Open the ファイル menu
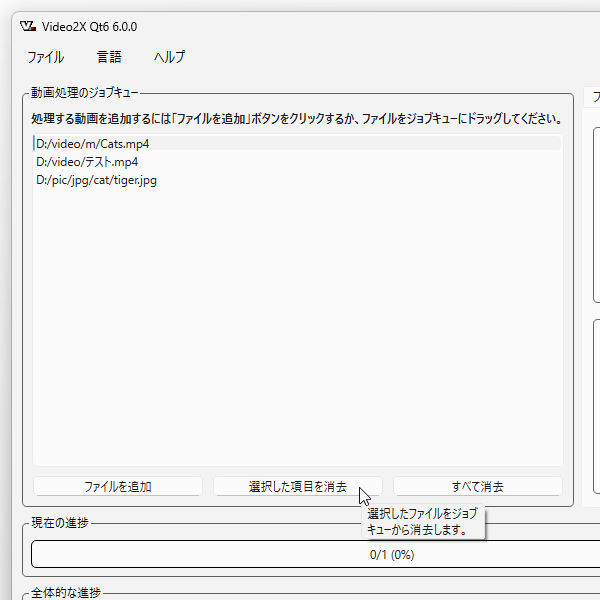 click(x=46, y=57)
